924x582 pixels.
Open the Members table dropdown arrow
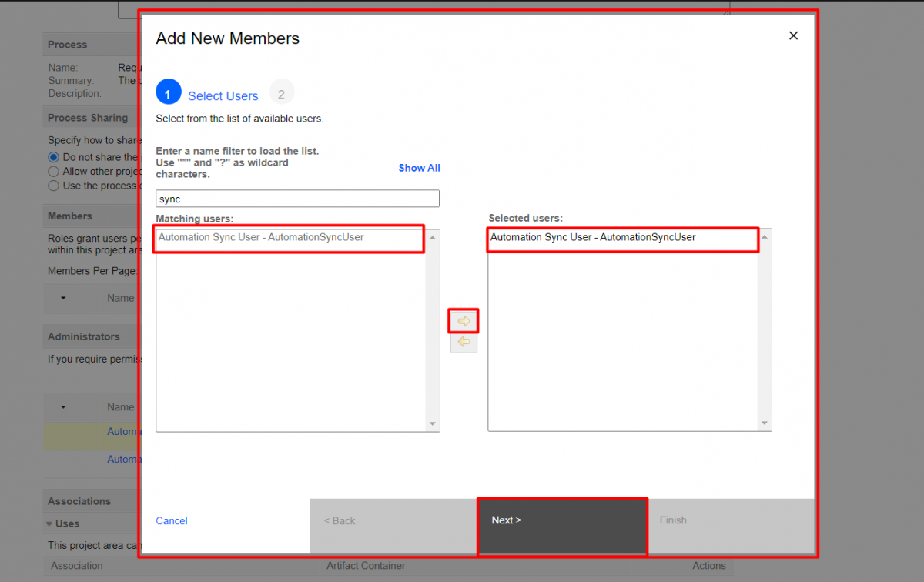tap(63, 298)
